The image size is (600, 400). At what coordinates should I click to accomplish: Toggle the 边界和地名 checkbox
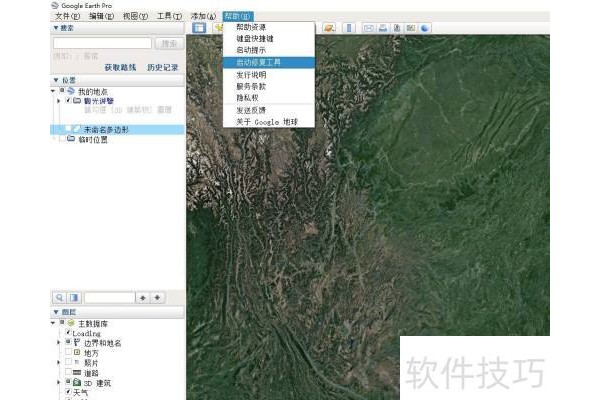coord(68,341)
